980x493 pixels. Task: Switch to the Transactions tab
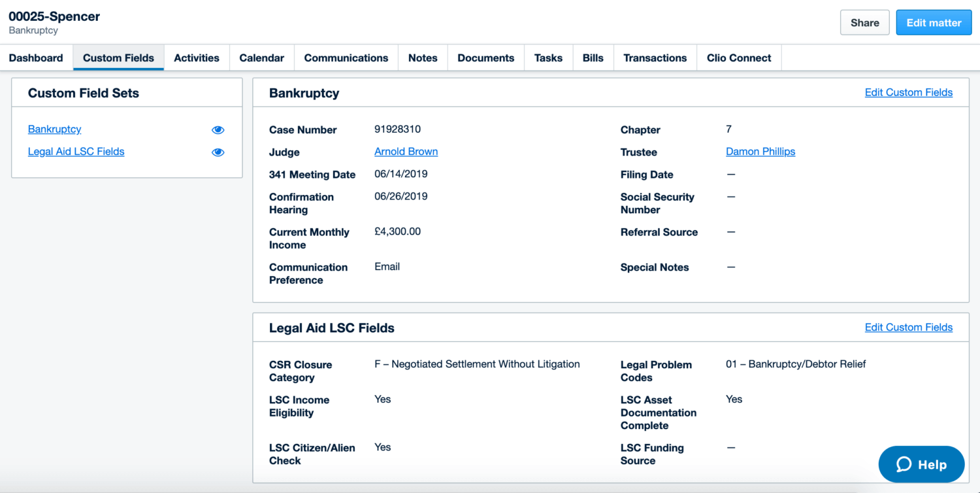point(655,58)
